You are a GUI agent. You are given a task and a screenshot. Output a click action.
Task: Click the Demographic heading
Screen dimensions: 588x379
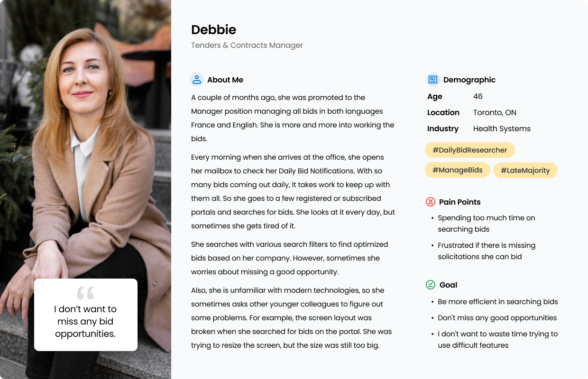[469, 80]
